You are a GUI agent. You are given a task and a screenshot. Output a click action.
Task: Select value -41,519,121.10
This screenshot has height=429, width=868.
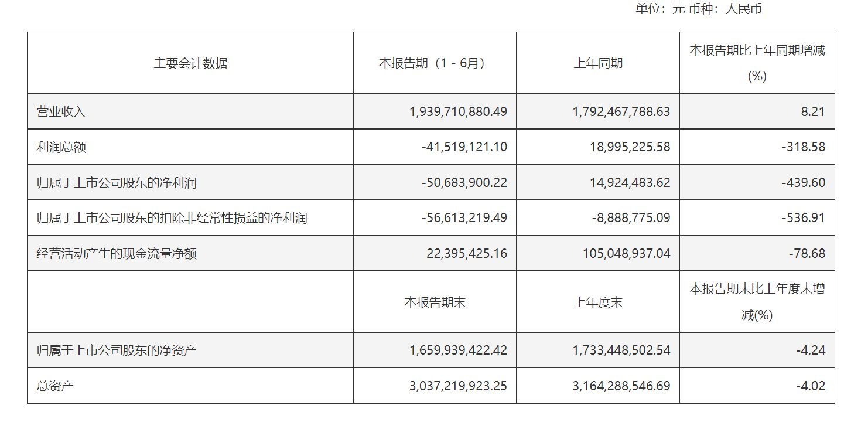point(464,147)
